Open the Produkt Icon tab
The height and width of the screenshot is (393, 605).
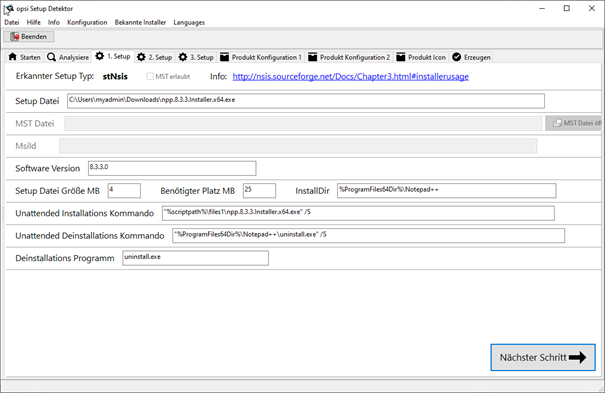click(x=421, y=57)
